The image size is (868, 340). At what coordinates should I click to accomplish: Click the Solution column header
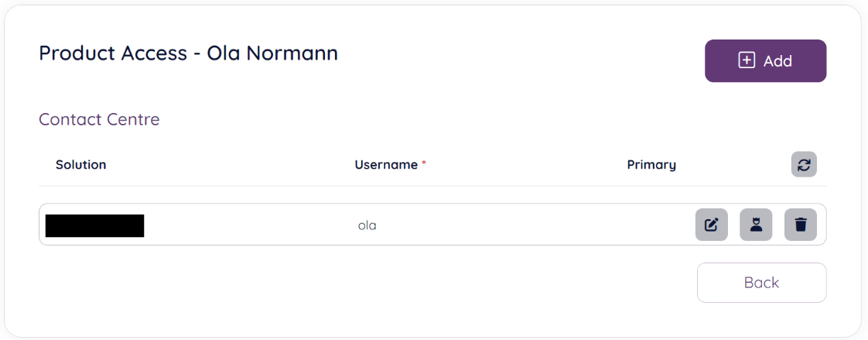80,165
